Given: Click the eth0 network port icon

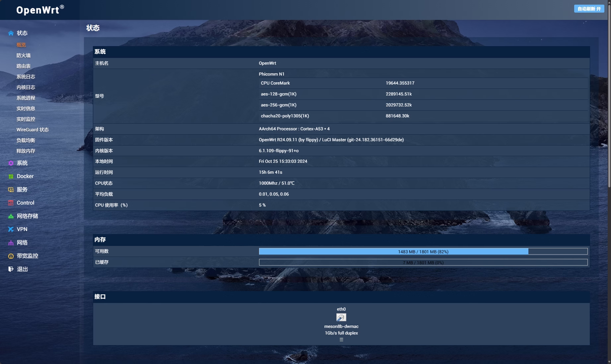Looking at the screenshot, I should (x=341, y=318).
